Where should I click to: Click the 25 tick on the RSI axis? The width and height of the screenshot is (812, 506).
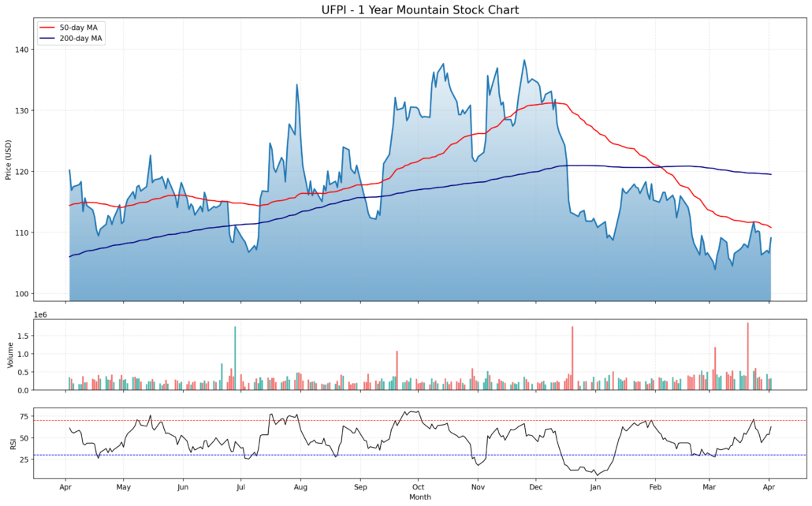24,459
